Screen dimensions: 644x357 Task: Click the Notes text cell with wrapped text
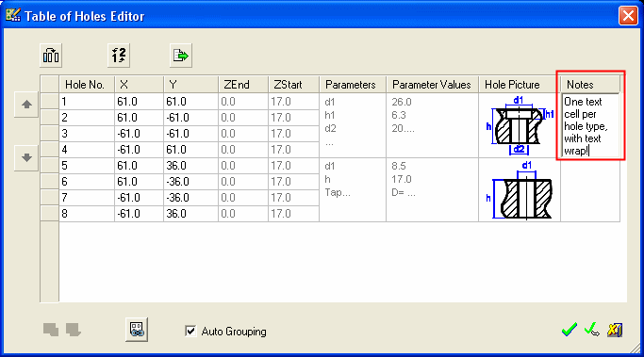pos(590,126)
